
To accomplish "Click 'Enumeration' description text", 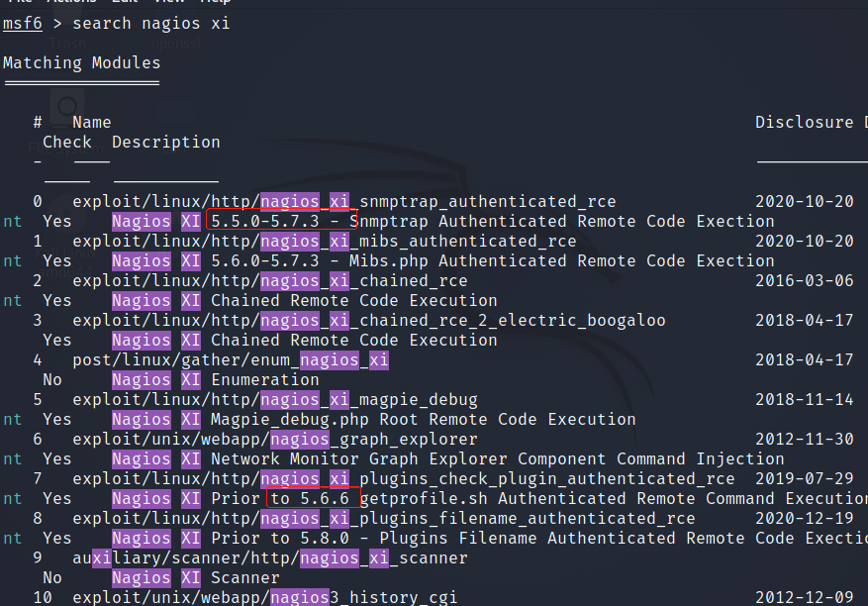I will 265,379.
